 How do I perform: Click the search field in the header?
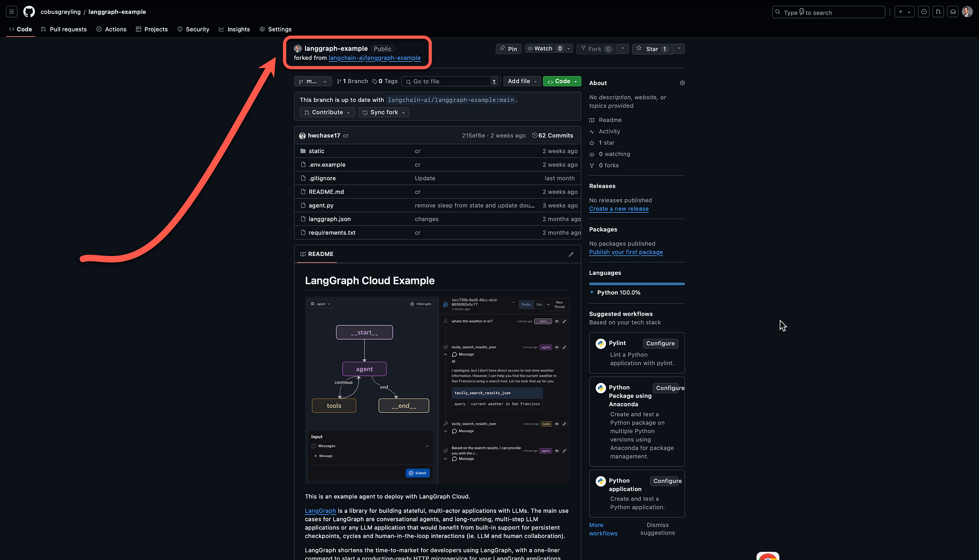pyautogui.click(x=828, y=12)
